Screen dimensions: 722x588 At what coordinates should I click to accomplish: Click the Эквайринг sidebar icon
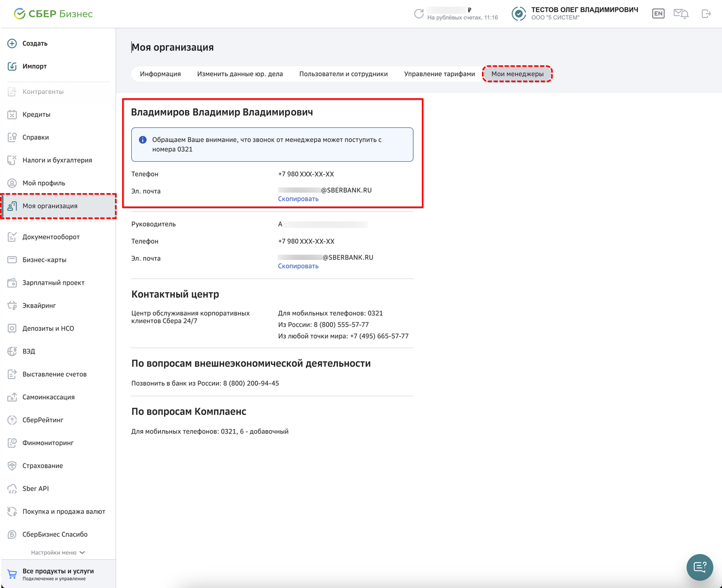coord(12,306)
